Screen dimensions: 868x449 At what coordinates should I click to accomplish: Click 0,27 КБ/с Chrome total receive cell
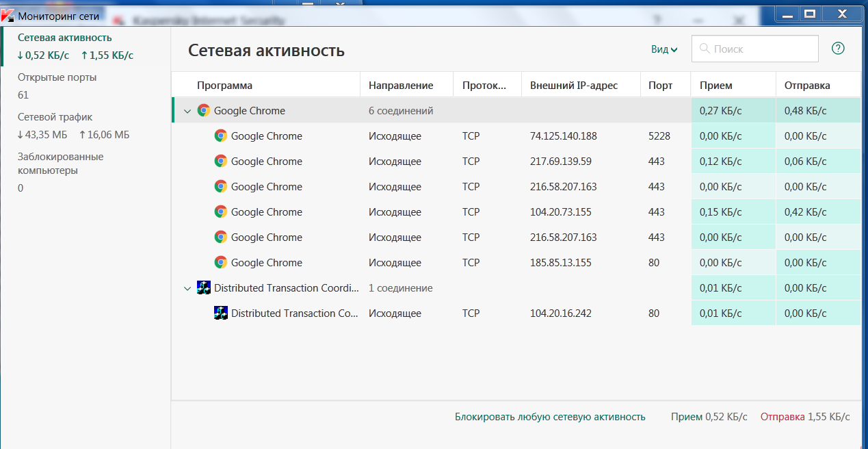733,111
